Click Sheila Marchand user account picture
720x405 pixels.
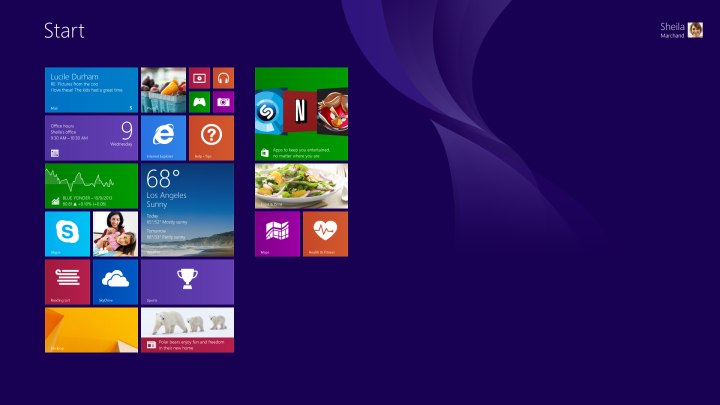[x=695, y=30]
